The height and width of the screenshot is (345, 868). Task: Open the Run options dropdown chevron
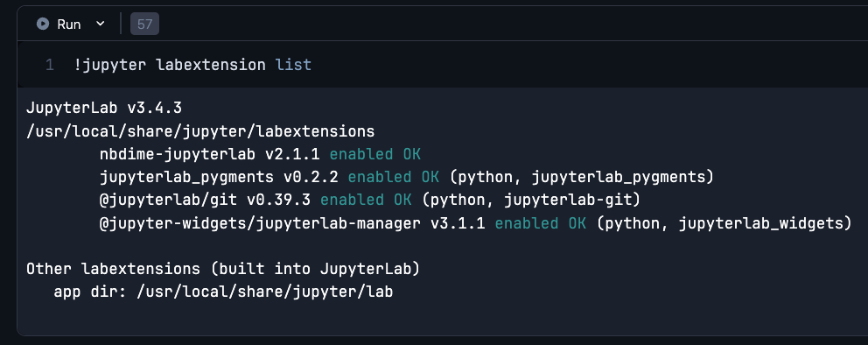pos(101,24)
